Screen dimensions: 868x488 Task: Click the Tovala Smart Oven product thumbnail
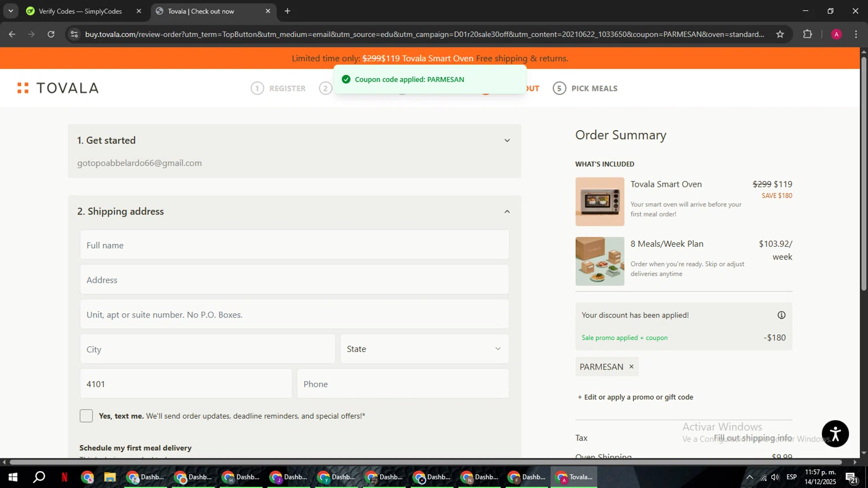(x=599, y=201)
